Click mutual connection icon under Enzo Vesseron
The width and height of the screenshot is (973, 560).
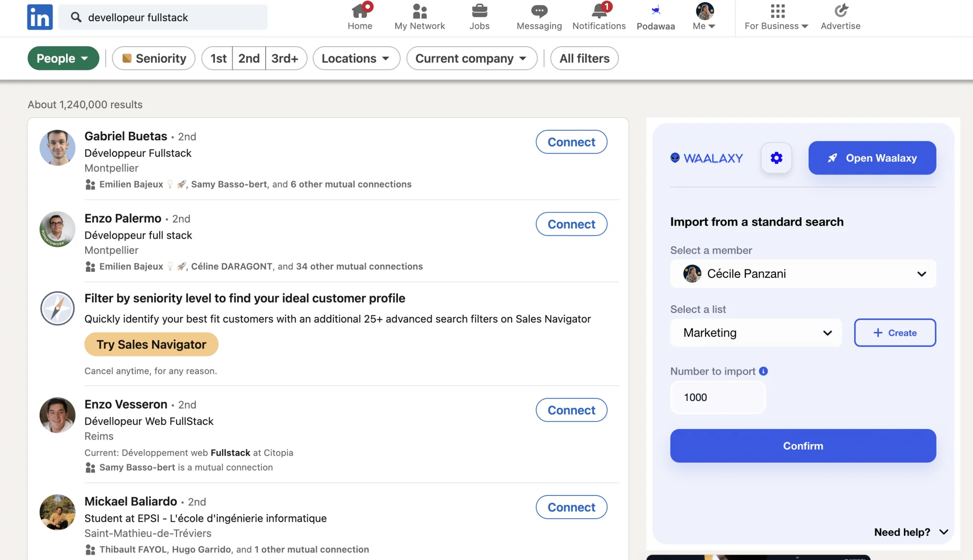coord(90,468)
